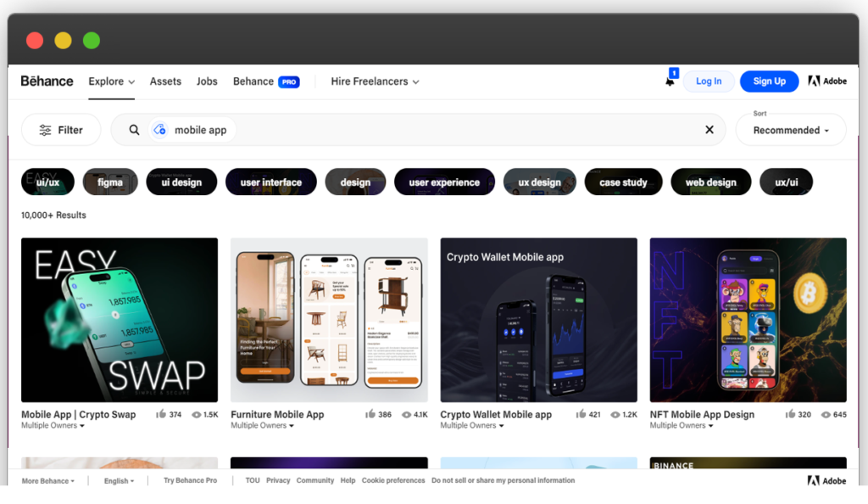Open the Sort Recommended dropdown
This screenshot has height=504, width=868.
pyautogui.click(x=791, y=130)
